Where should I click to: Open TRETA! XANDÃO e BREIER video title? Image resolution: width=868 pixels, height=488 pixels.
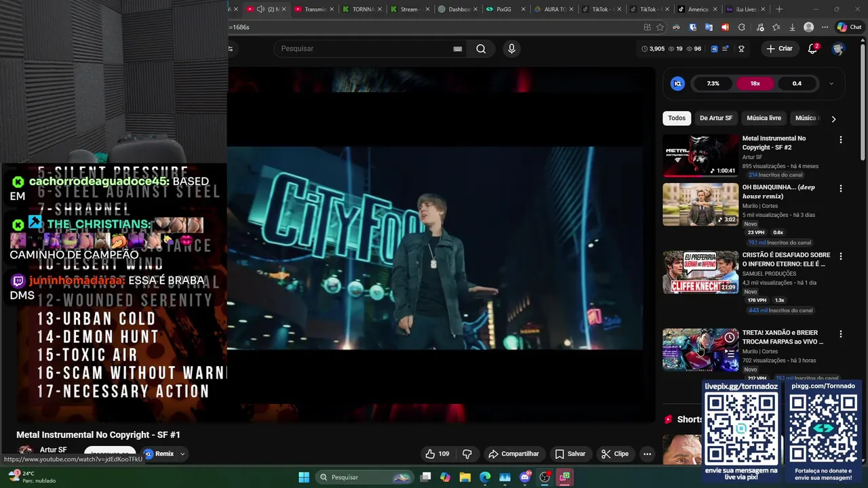[783, 338]
